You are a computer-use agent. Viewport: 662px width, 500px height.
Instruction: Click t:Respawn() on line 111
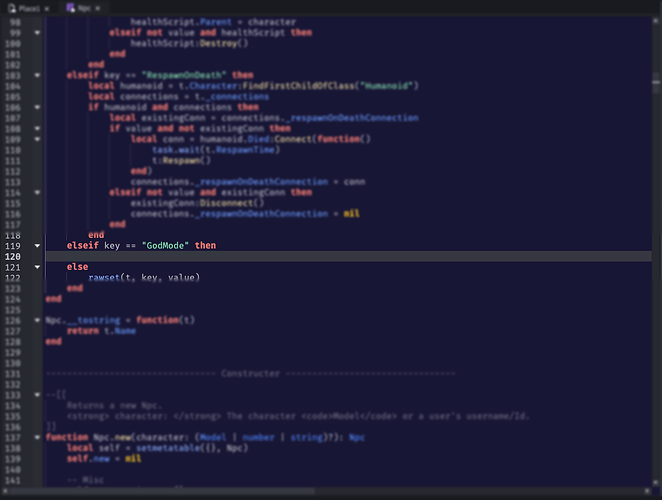[181, 160]
